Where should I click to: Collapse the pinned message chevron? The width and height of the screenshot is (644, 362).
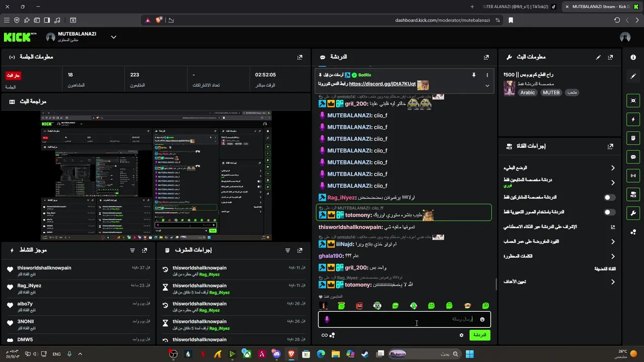(x=487, y=85)
